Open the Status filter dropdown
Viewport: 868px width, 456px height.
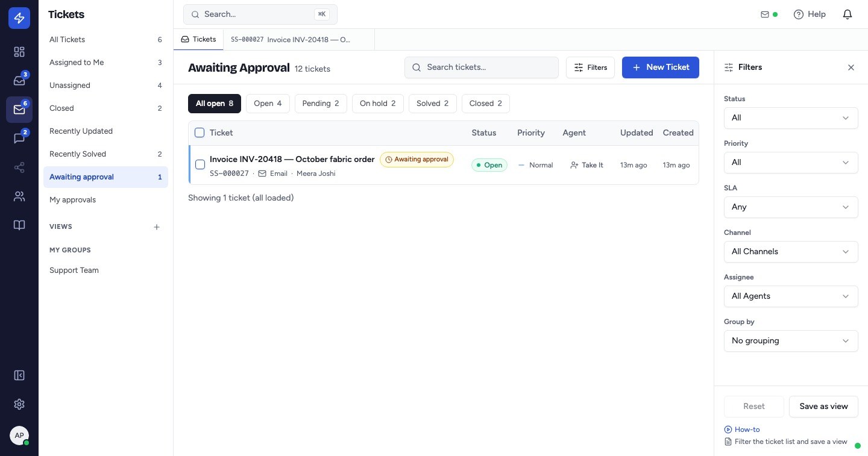tap(791, 118)
